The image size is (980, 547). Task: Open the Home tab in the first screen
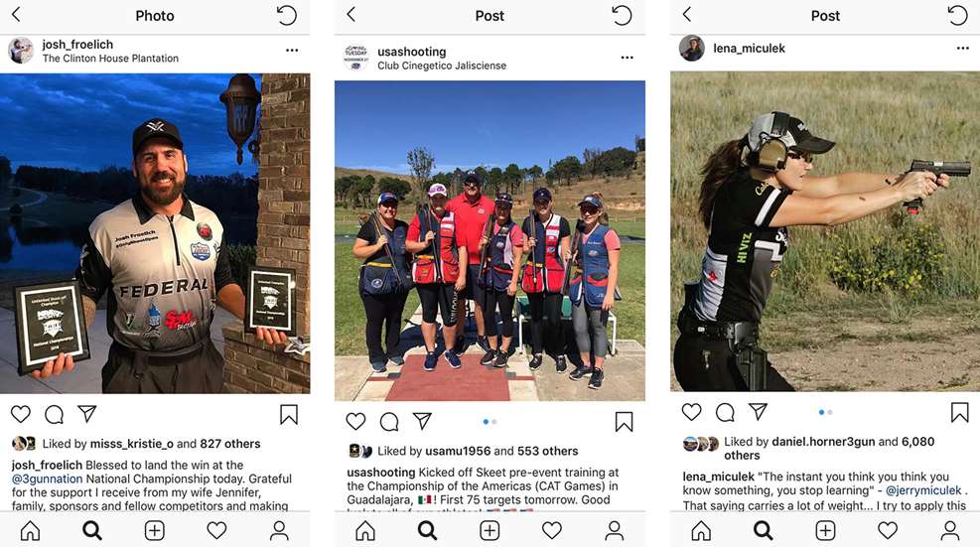tap(30, 531)
